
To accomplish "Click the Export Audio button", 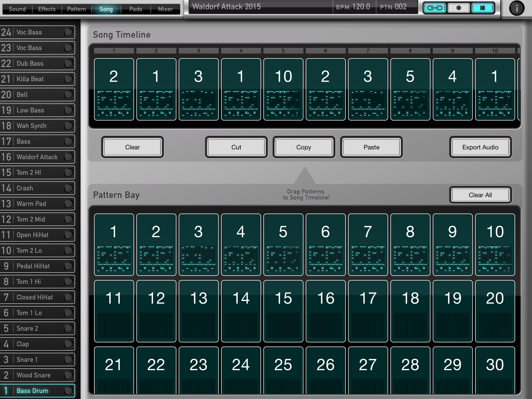I will point(480,147).
